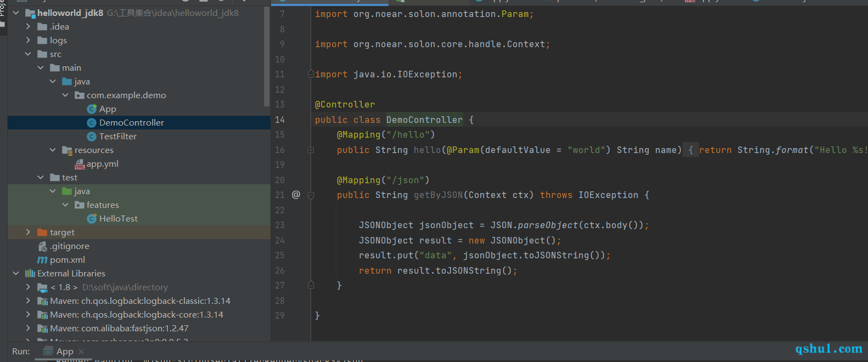Collapse the src folder
868x362 pixels.
pos(28,54)
